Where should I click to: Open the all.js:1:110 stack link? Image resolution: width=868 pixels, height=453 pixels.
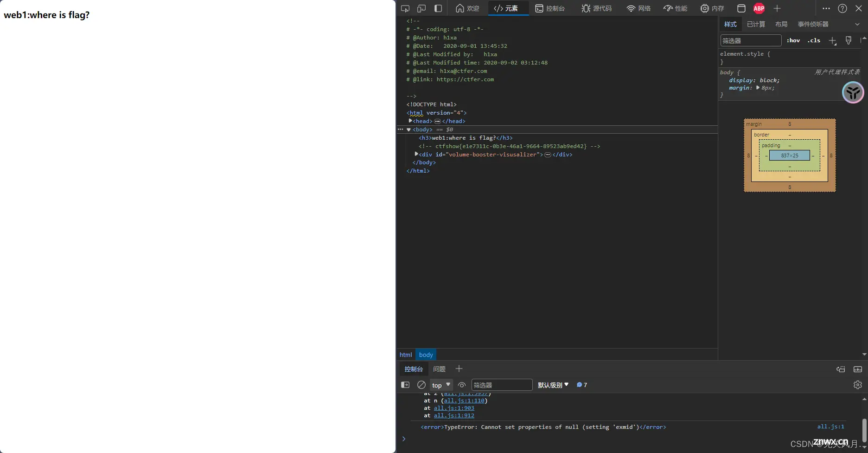pyautogui.click(x=464, y=401)
